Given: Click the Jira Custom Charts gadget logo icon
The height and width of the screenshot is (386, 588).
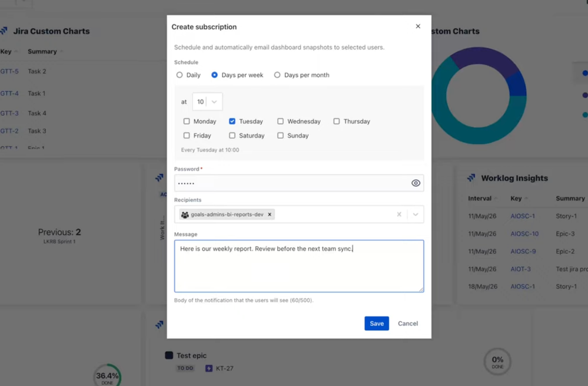Looking at the screenshot, I should point(4,31).
